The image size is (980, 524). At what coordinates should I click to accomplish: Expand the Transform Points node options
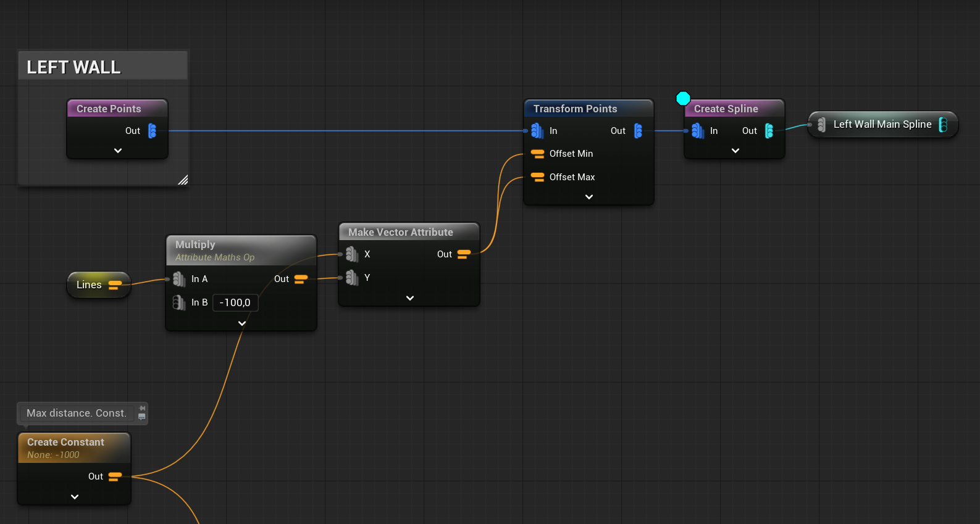click(589, 197)
